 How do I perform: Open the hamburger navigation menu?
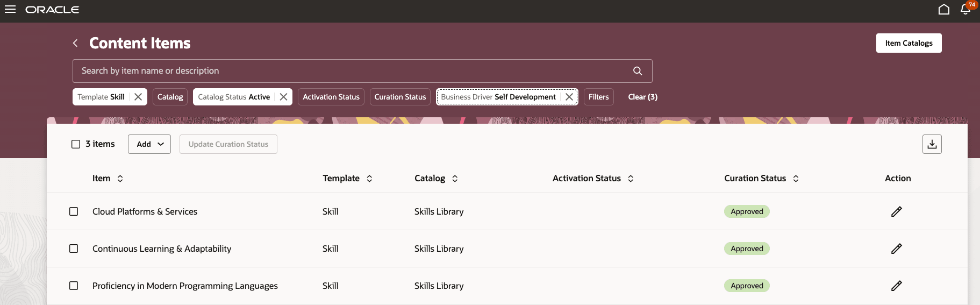(10, 10)
